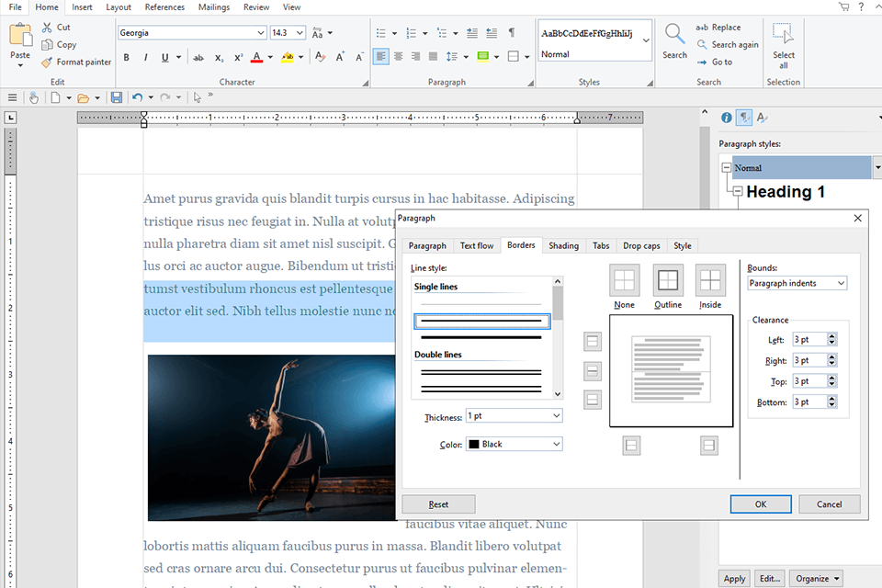Choose the Outline border preset
The image size is (882, 588).
click(x=666, y=281)
